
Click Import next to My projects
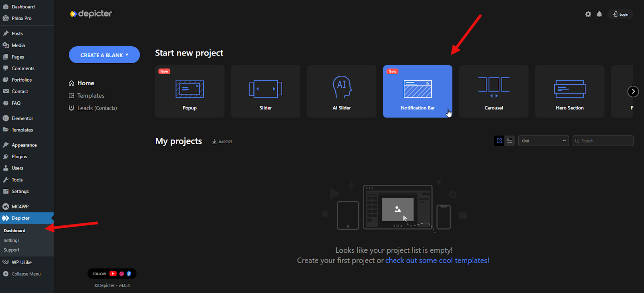[x=222, y=142]
